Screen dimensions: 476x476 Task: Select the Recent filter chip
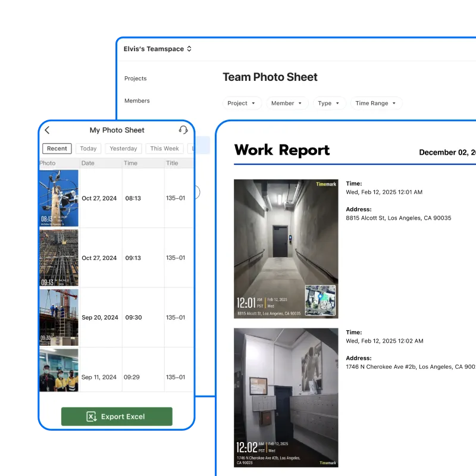(x=57, y=148)
